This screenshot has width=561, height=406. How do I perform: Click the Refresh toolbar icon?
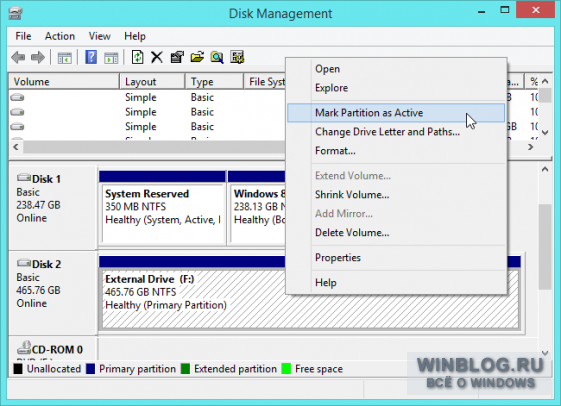tap(137, 57)
